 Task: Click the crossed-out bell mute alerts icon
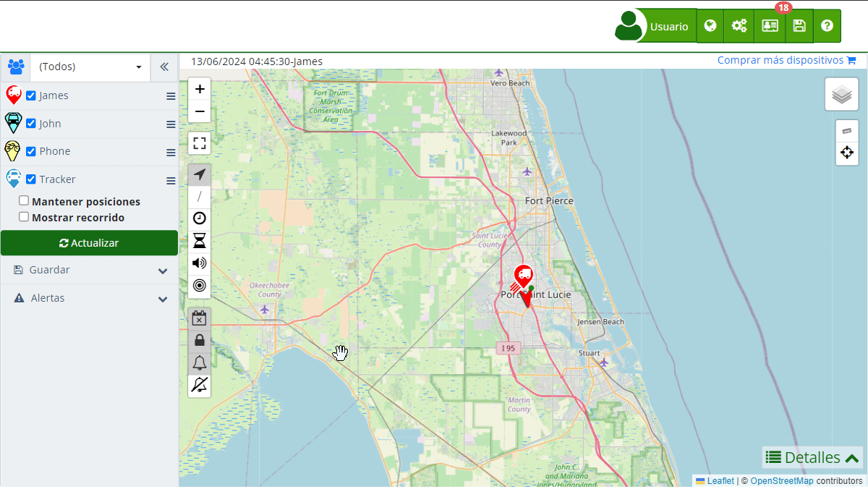(200, 385)
